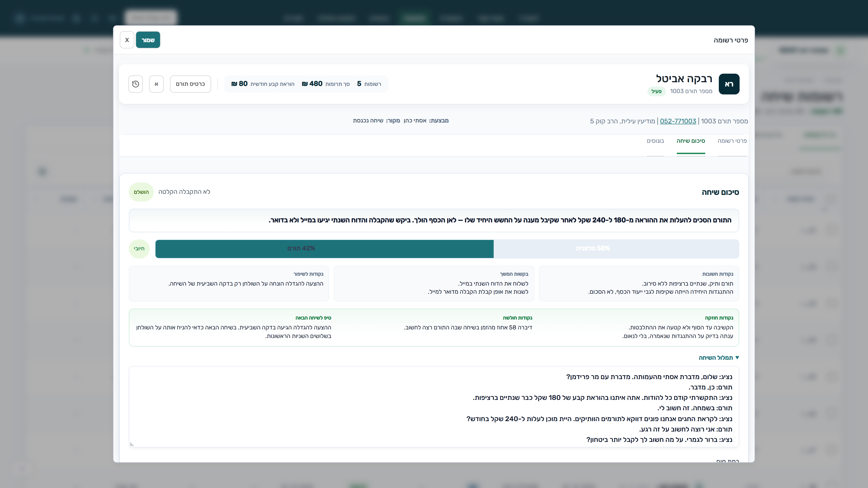Call phone link 052-771003
The width and height of the screenshot is (868, 488).
pos(678,121)
